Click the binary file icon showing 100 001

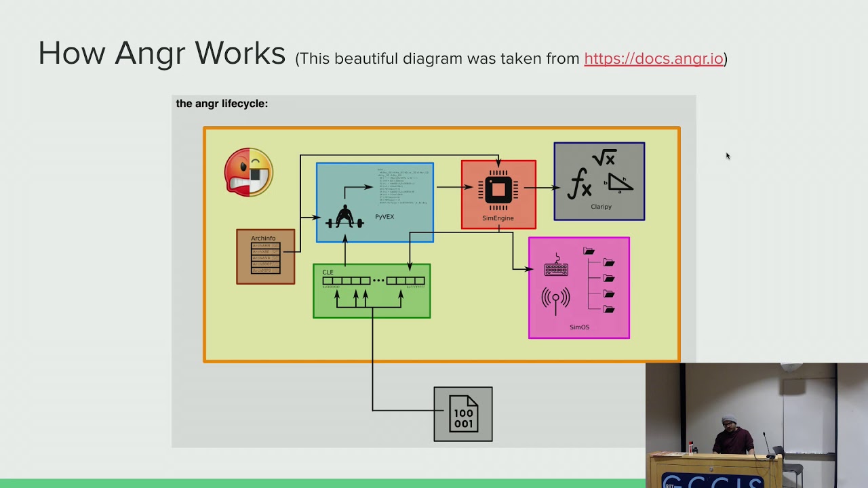point(463,414)
